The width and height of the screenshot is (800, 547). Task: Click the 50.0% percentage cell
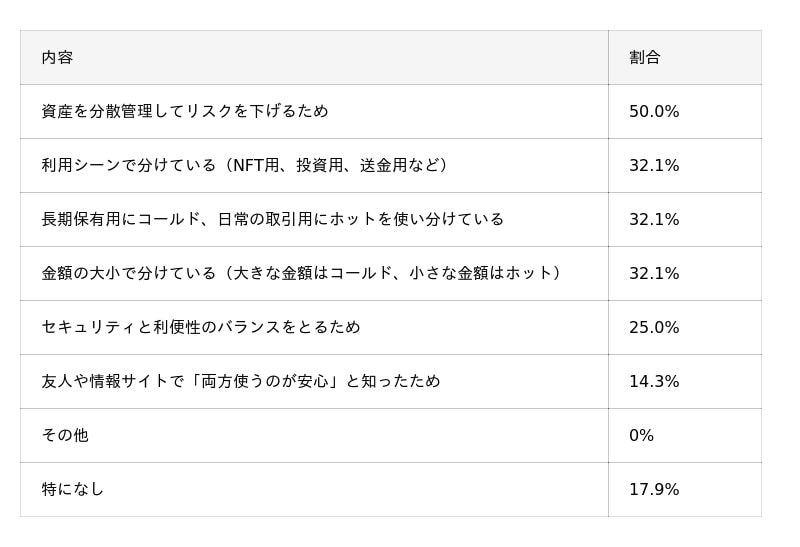tap(654, 111)
